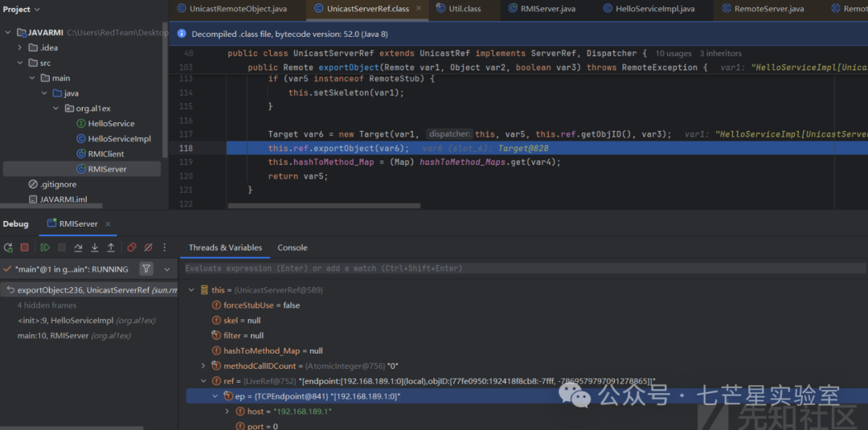Click the info icon in decompiled banner

[x=181, y=34]
